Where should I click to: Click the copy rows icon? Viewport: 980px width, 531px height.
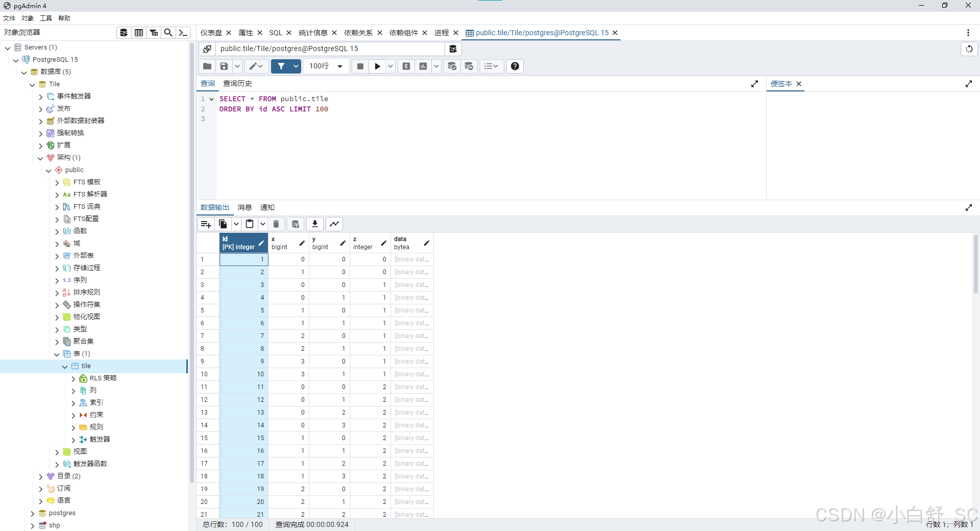click(x=223, y=224)
